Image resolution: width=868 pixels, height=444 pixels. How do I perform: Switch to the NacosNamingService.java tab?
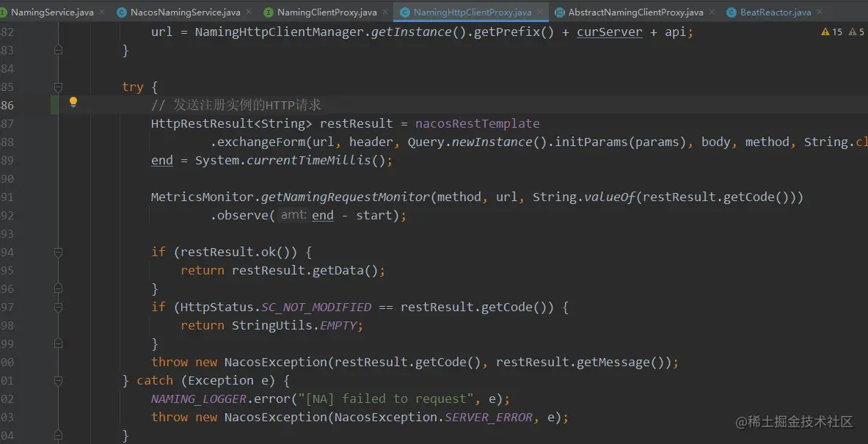186,12
